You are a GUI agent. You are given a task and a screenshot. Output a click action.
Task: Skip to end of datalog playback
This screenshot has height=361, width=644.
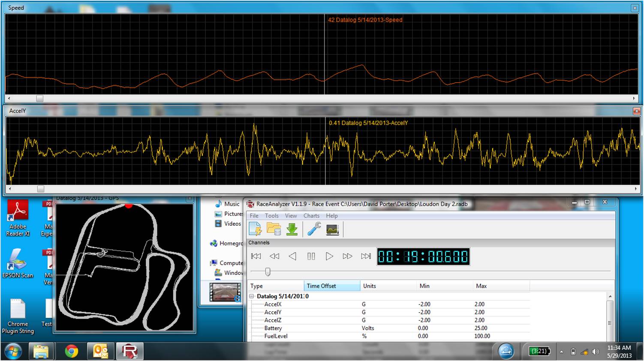click(x=366, y=257)
